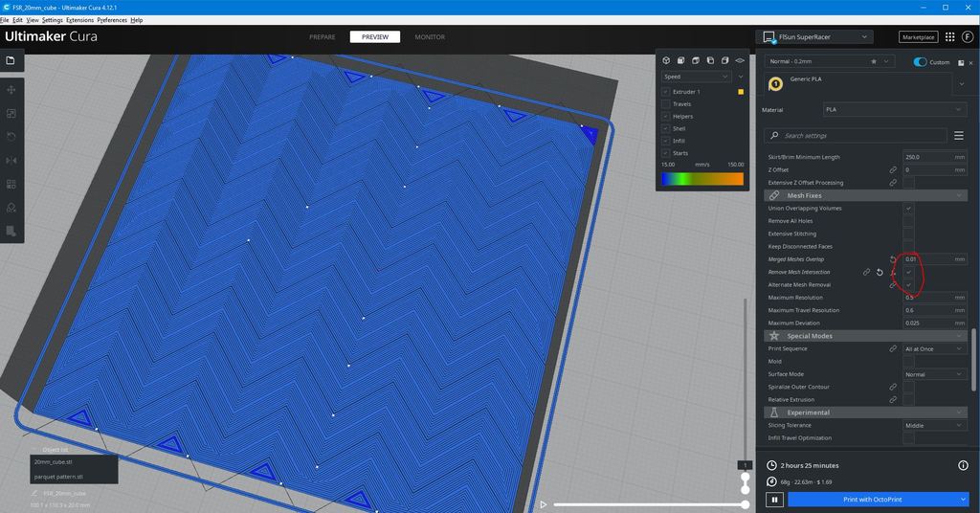Reset the Remove Mesh Intersection setting

pyautogui.click(x=880, y=273)
